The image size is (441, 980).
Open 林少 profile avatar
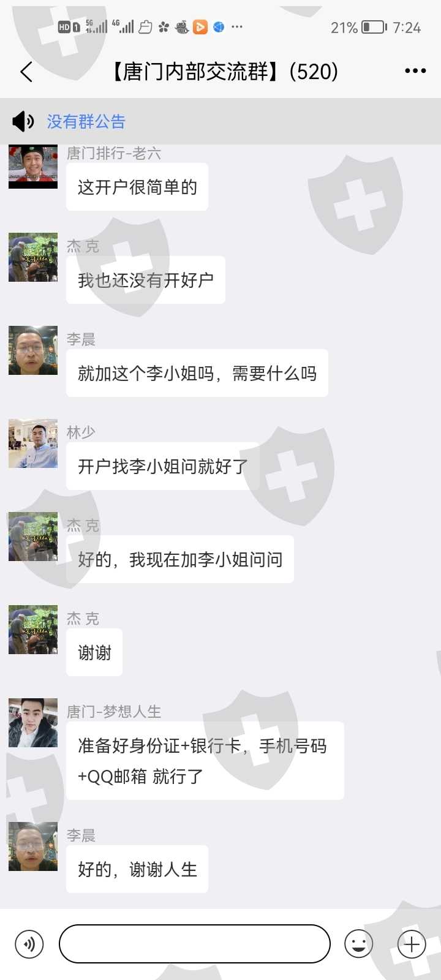tap(33, 443)
